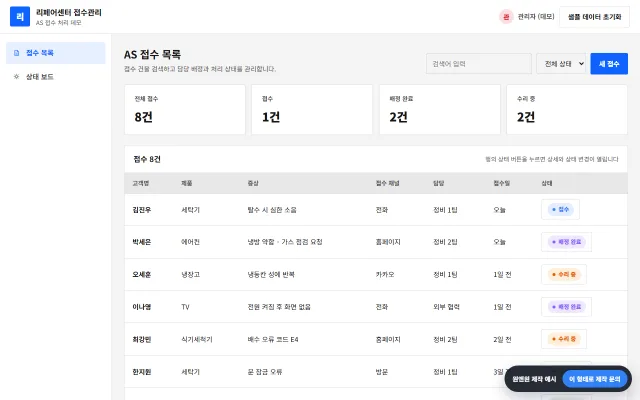The image size is (640, 400).
Task: Select the 수리 중 2건 summary card
Action: point(567,109)
